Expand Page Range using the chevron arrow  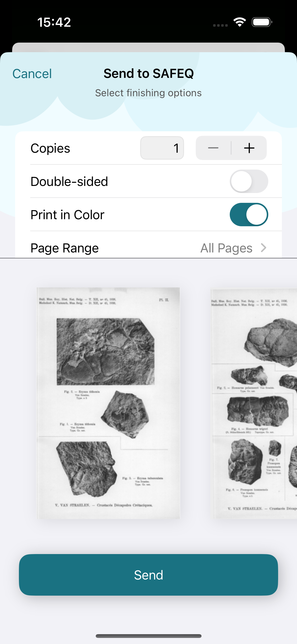263,248
